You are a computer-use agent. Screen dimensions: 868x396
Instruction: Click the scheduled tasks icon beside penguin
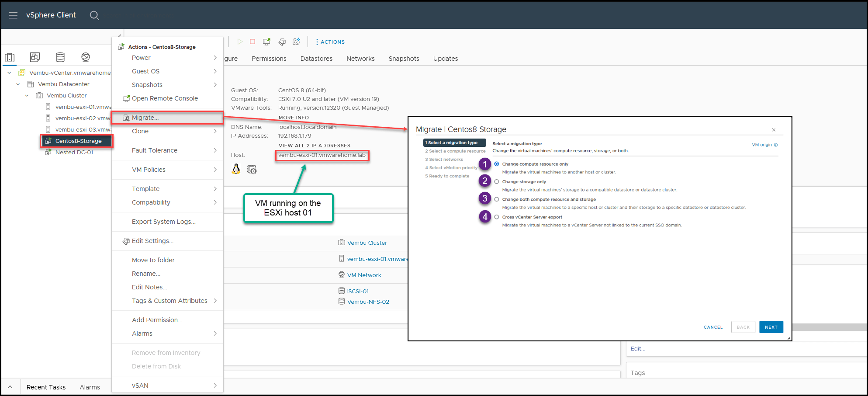click(252, 170)
